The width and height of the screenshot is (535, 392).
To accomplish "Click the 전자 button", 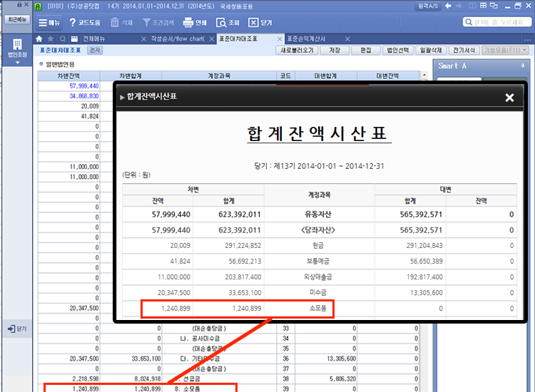I will pyautogui.click(x=95, y=50).
